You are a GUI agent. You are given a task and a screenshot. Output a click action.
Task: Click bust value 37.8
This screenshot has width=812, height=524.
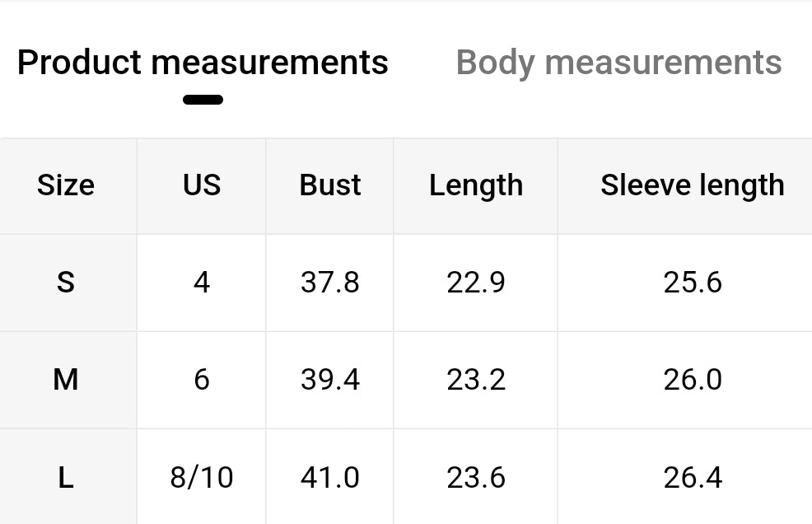329,283
